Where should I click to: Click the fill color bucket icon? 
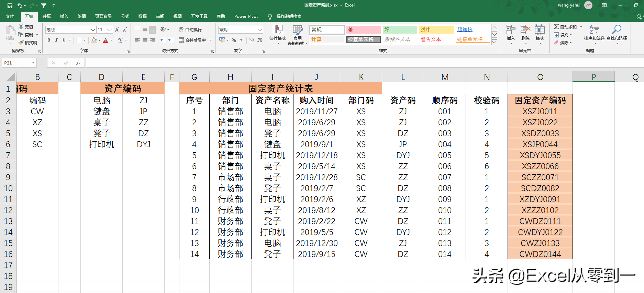[94, 40]
